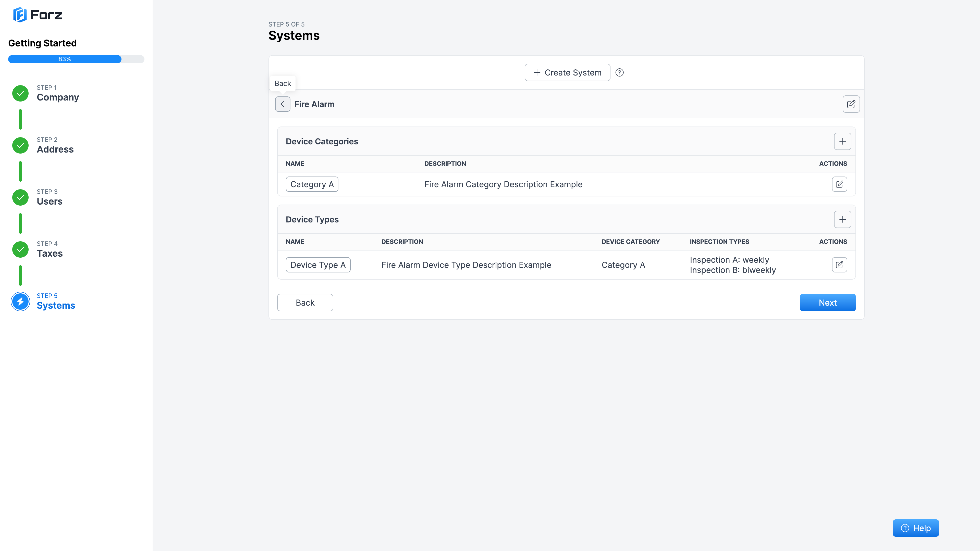This screenshot has width=980, height=551.
Task: Add a new Device Category
Action: pos(842,142)
